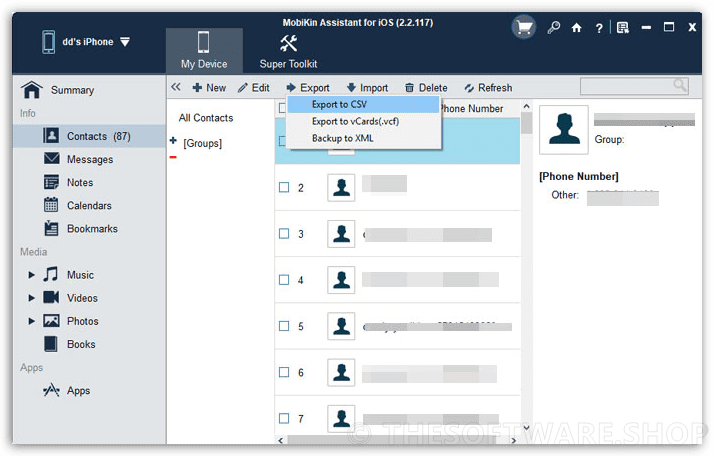Click the large contact photo in details pane

tap(564, 130)
